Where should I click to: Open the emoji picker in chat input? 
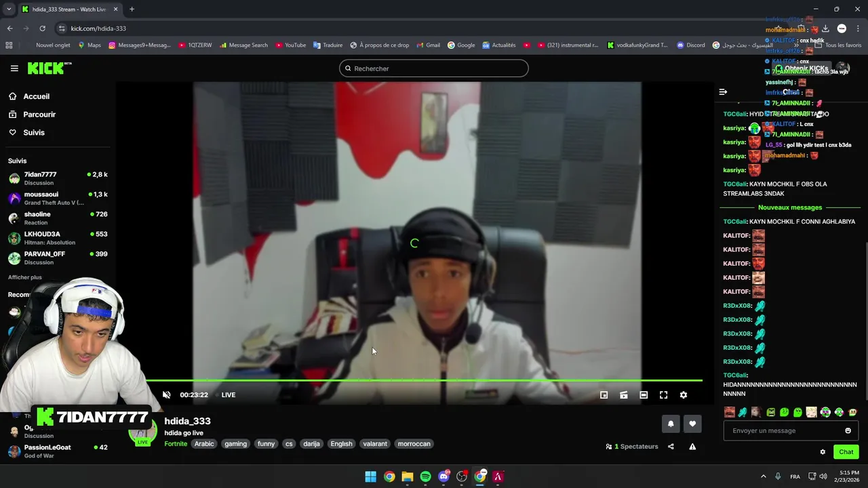848,430
